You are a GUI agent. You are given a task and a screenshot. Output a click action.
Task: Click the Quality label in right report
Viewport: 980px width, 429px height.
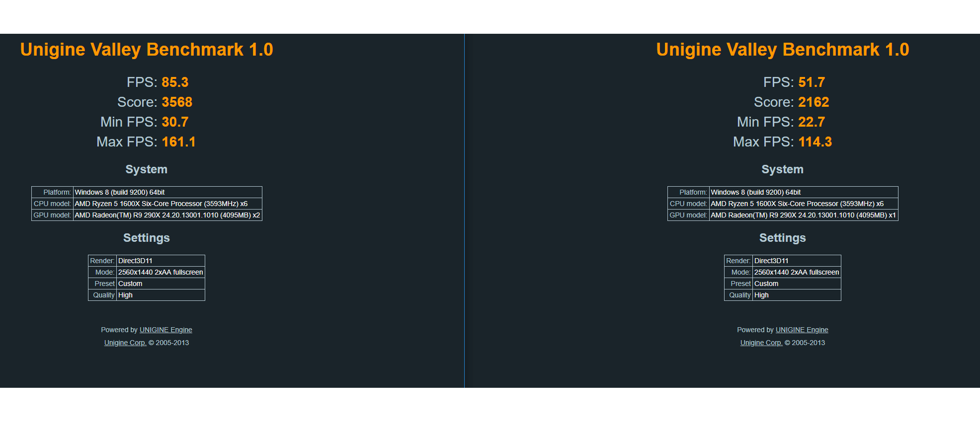740,295
